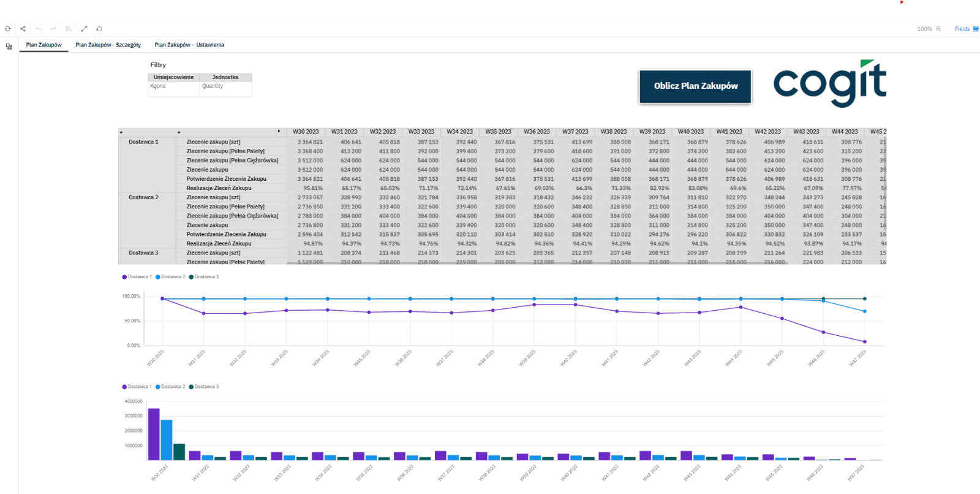Click the zoom magnifier icon near 100%
This screenshot has height=494, width=980.
click(x=938, y=29)
